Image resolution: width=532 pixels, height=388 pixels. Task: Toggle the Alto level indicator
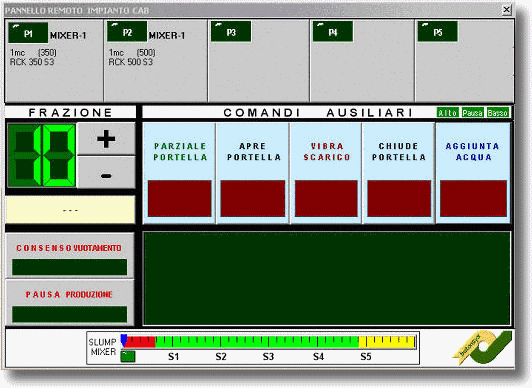point(448,113)
